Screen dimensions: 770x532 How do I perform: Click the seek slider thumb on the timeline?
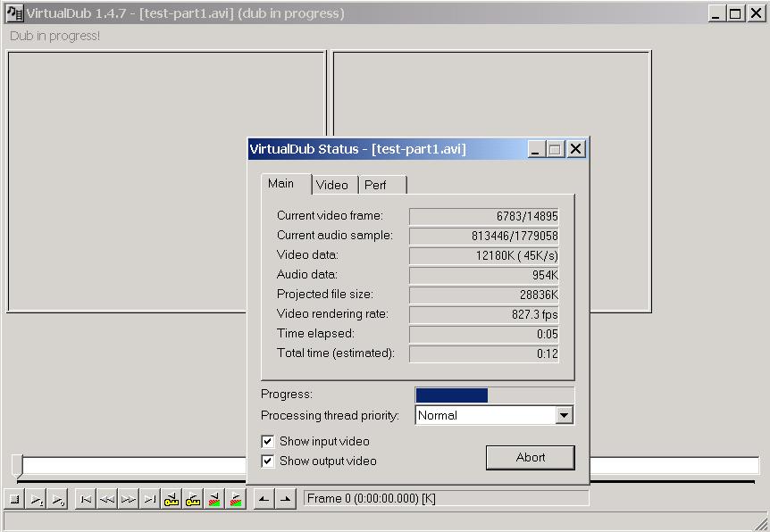[17, 465]
